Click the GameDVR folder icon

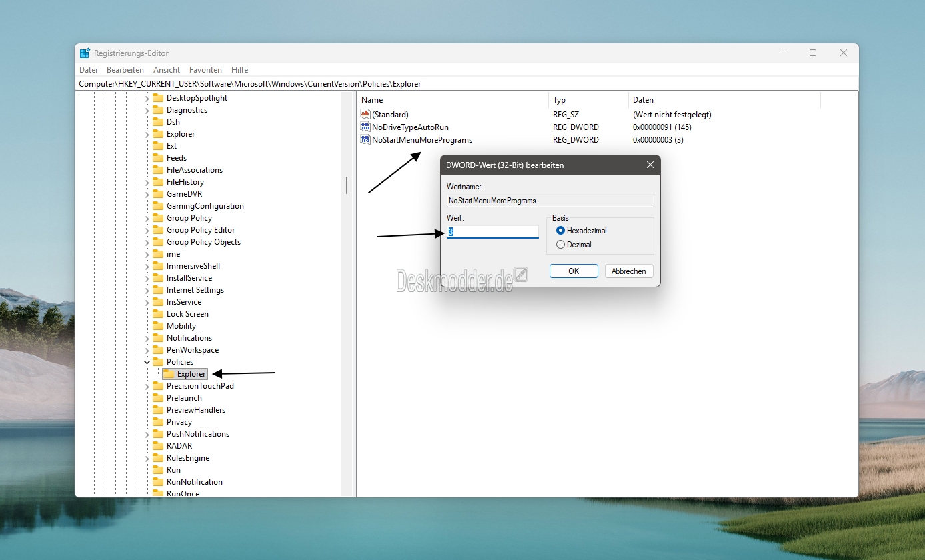(158, 194)
